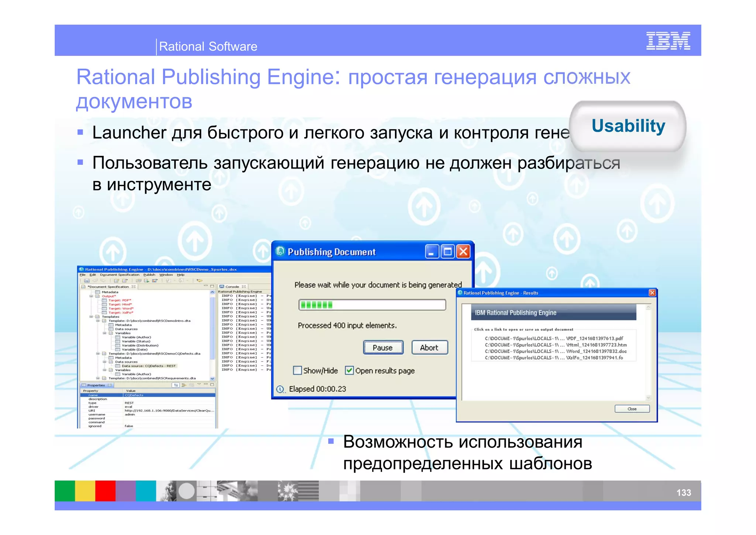
Task: Open the Html_1241681397723.htm output link
Action: (x=555, y=345)
